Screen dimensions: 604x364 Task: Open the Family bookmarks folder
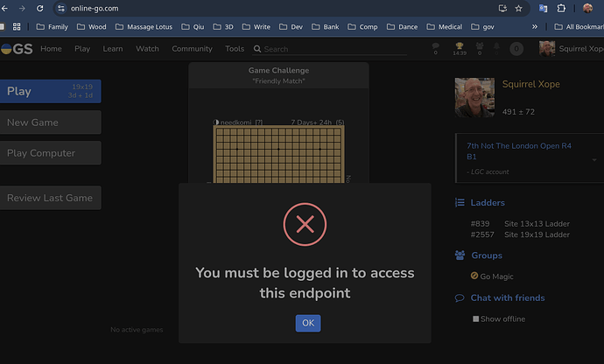click(52, 26)
